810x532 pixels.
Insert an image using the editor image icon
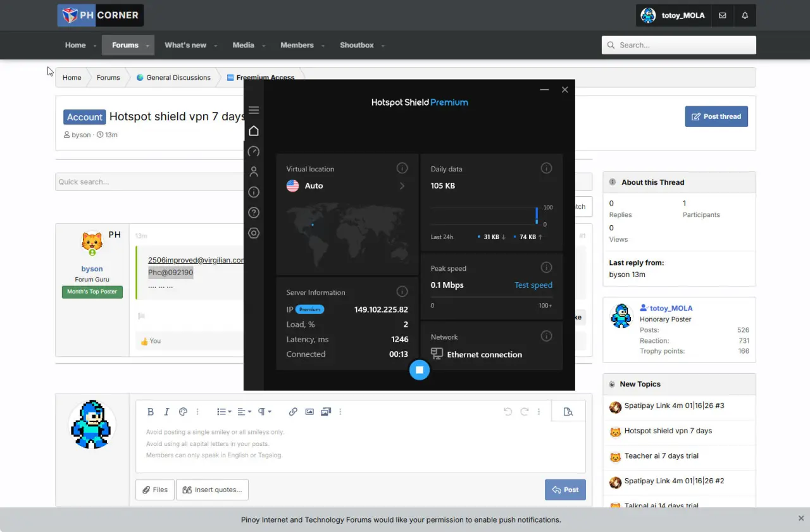pyautogui.click(x=309, y=412)
